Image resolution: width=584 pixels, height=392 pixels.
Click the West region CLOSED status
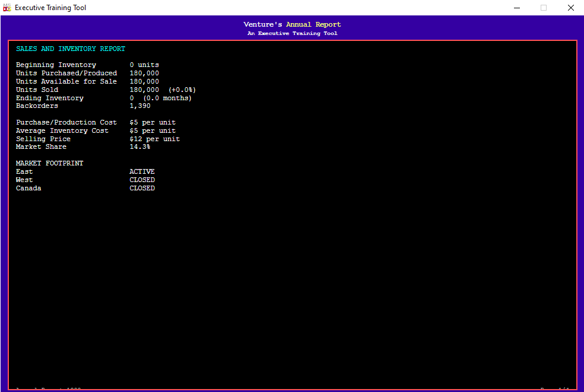coord(142,180)
